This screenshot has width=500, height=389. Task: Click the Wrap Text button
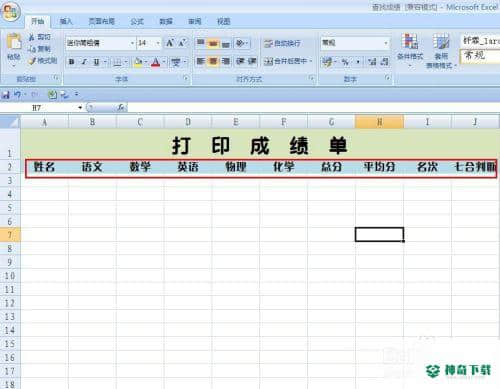click(282, 43)
